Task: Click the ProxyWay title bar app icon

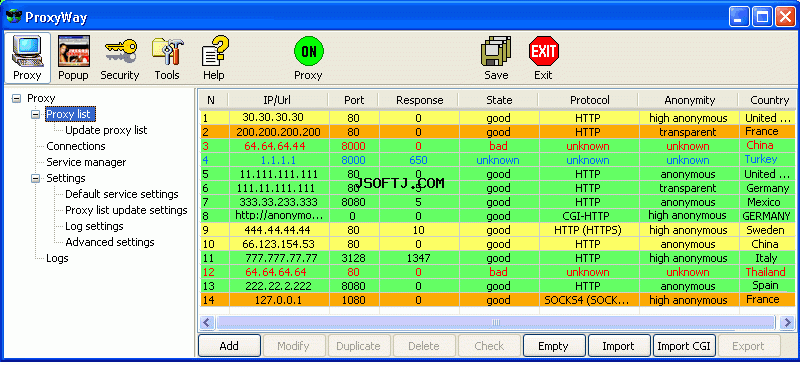Action: pyautogui.click(x=14, y=17)
